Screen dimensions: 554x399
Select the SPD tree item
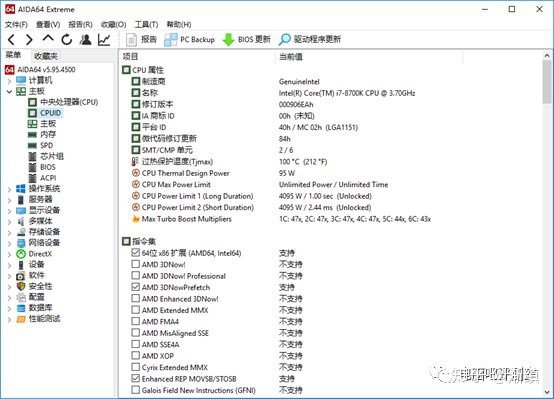(x=41, y=146)
